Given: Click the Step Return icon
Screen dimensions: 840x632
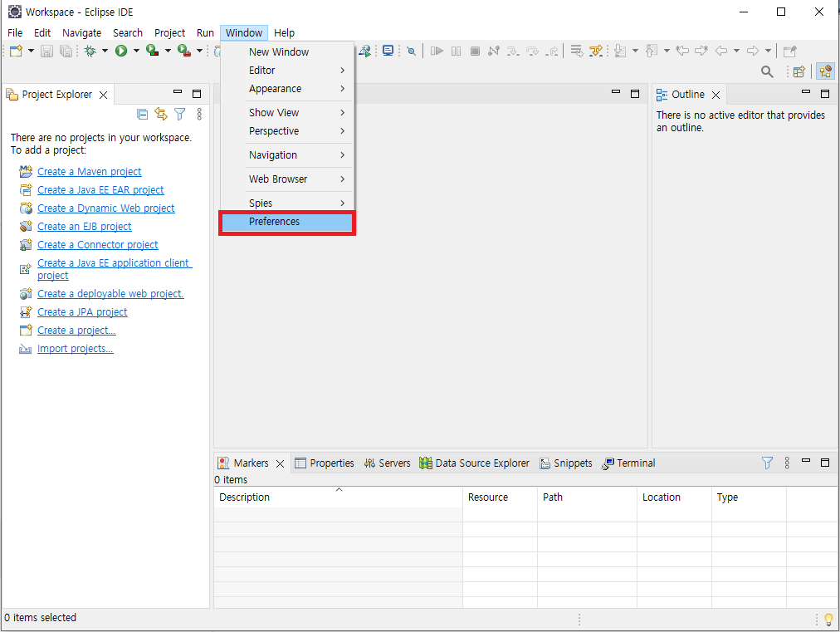Looking at the screenshot, I should pyautogui.click(x=551, y=51).
